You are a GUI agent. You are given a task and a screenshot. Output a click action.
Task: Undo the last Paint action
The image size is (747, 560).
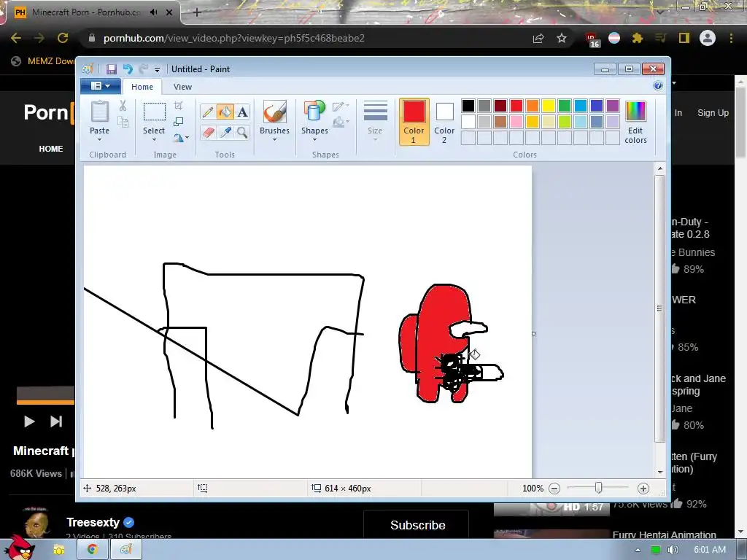128,69
